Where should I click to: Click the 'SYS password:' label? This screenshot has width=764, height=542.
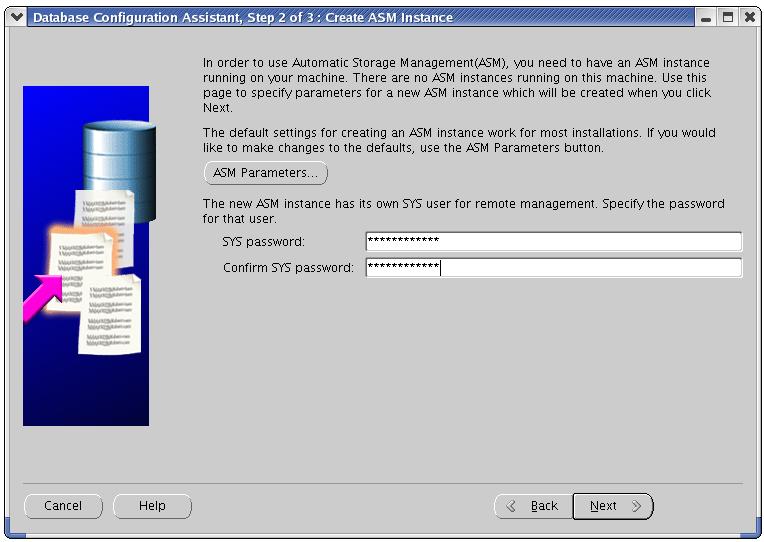click(x=263, y=242)
